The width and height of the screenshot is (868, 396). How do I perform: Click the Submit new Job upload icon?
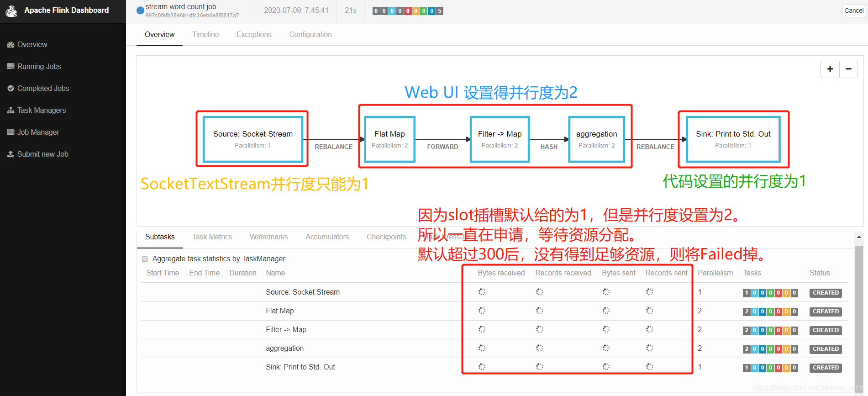click(11, 154)
